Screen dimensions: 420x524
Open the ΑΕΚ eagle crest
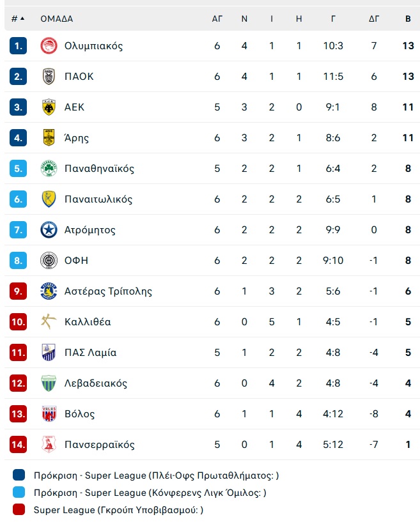49,107
